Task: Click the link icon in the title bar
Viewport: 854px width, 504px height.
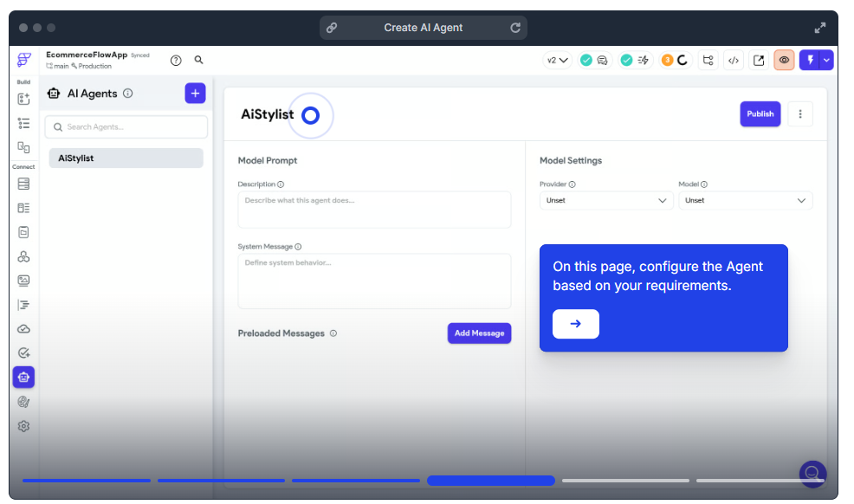Action: pos(332,28)
